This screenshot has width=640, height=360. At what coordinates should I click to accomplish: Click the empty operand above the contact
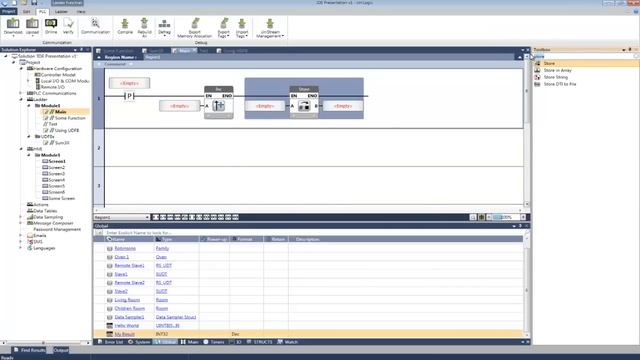129,83
